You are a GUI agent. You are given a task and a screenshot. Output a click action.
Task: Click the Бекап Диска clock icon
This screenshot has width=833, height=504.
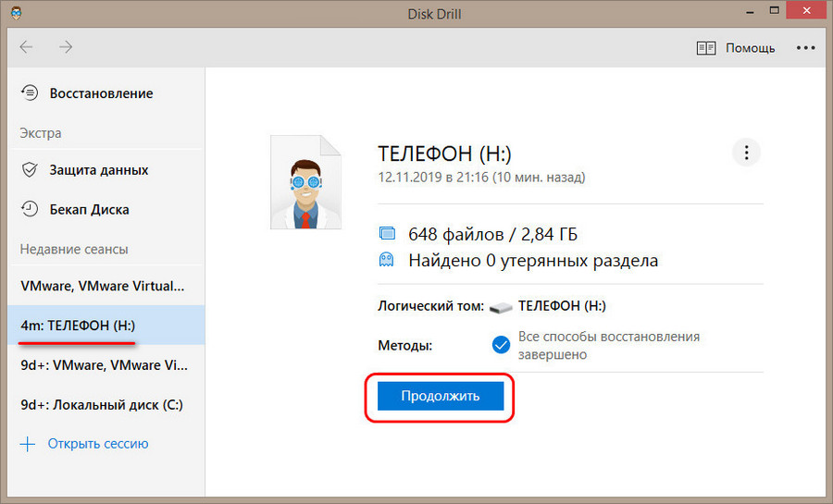coord(30,209)
